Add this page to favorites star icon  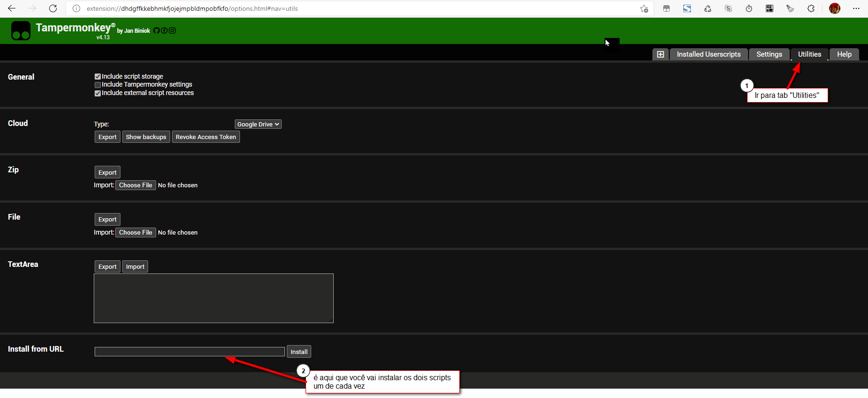click(644, 8)
